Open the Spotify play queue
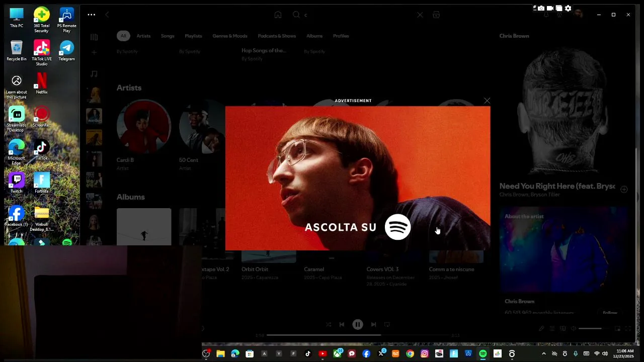This screenshot has width=644, height=362. pyautogui.click(x=552, y=329)
